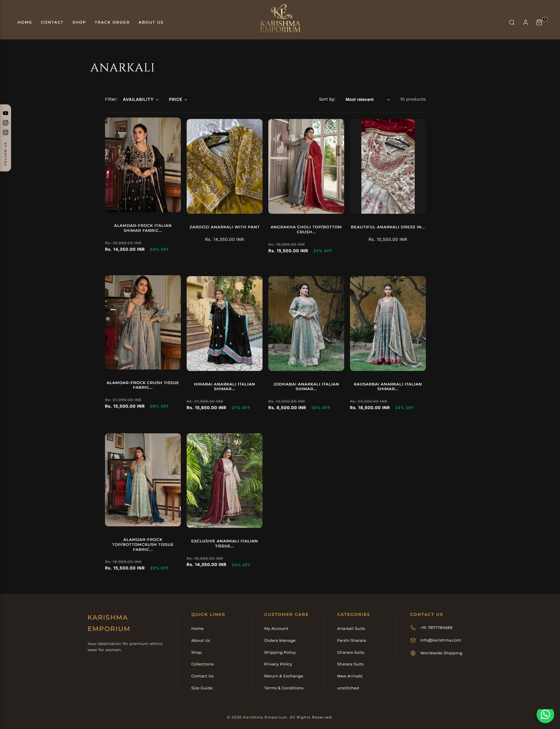Click Kausarbai Anarkali Italian Shimar title
Screen dimensions: 560x729
pyautogui.click(x=388, y=386)
